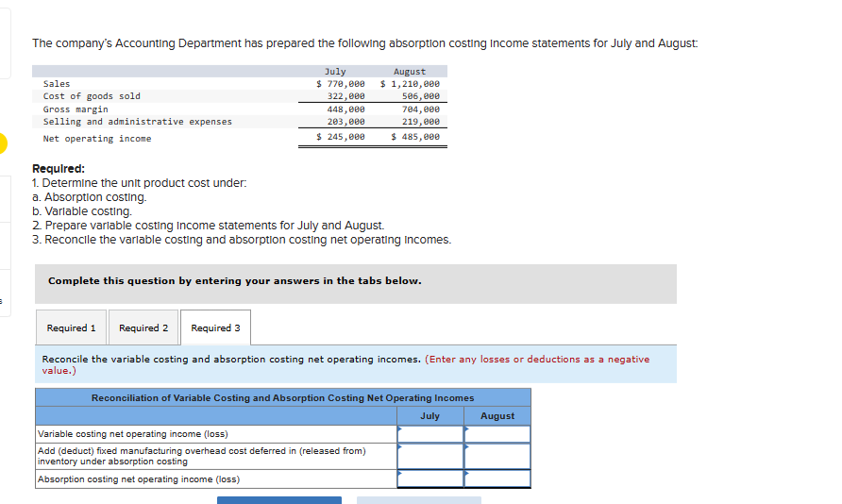This screenshot has width=842, height=504.
Task: Click the July header in income statement
Action: (x=335, y=72)
